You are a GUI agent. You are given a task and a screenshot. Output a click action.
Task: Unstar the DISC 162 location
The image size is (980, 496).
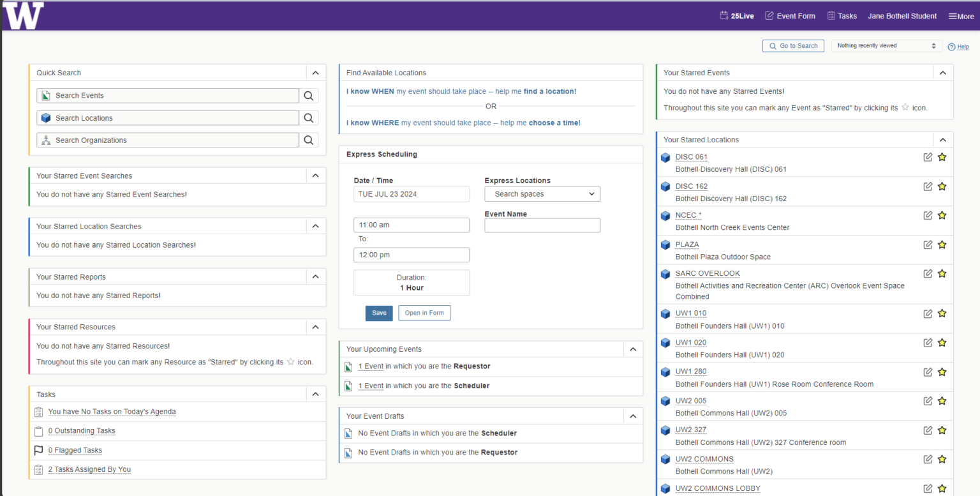click(942, 186)
